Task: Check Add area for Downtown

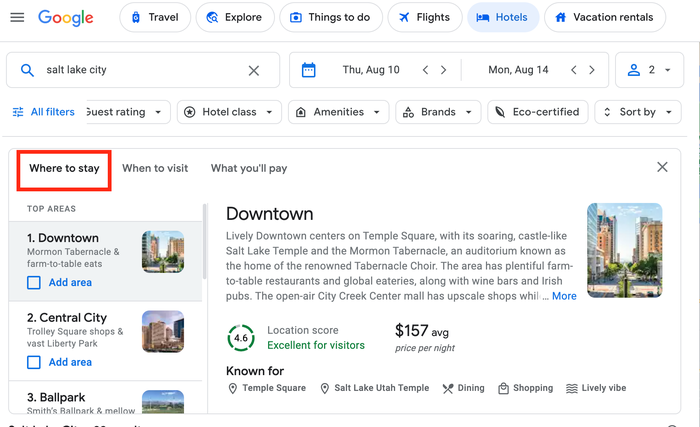Action: click(34, 283)
